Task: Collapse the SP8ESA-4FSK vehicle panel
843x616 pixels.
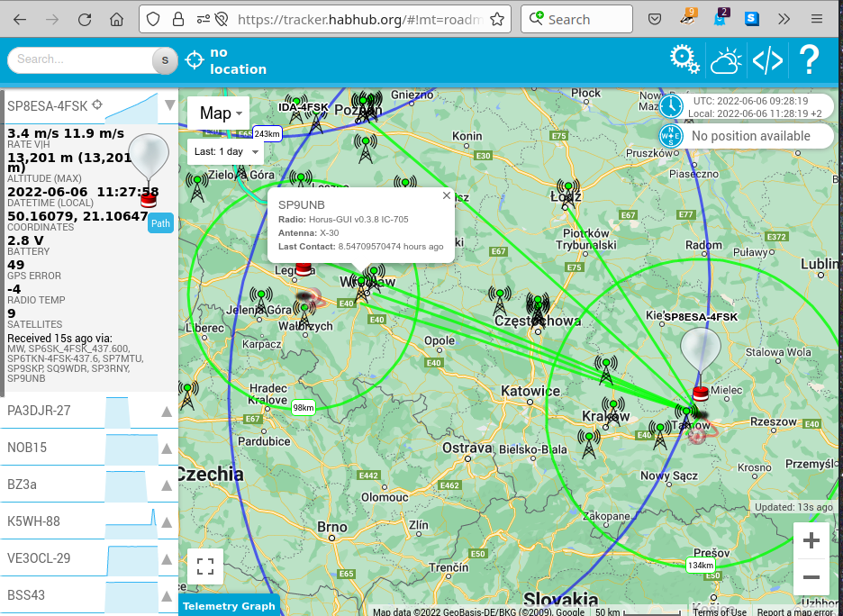Action: point(170,104)
